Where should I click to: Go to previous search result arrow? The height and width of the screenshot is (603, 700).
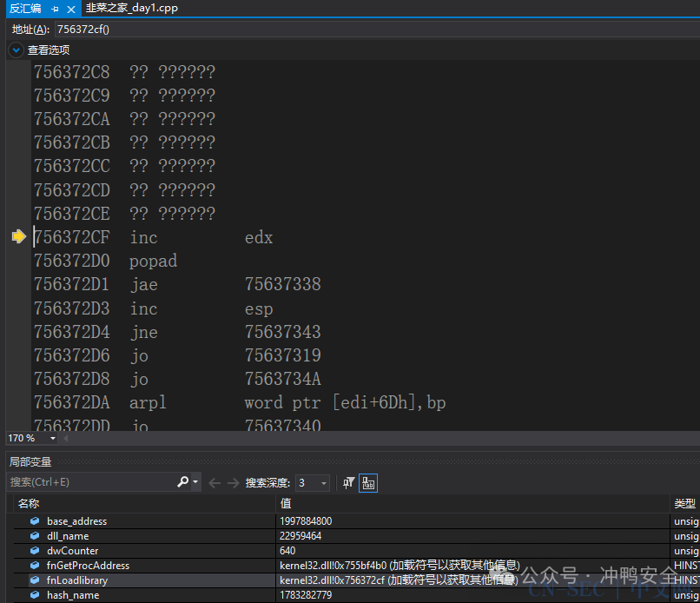click(215, 483)
